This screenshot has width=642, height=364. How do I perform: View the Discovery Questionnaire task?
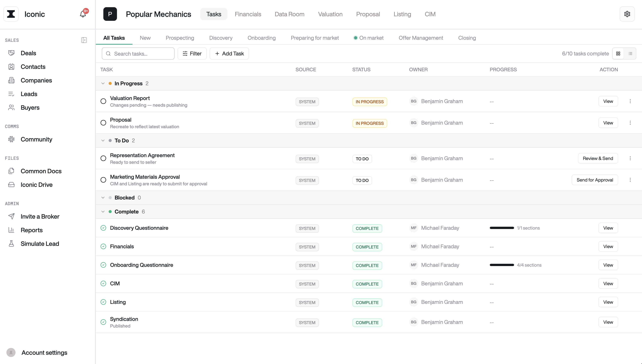click(x=608, y=228)
